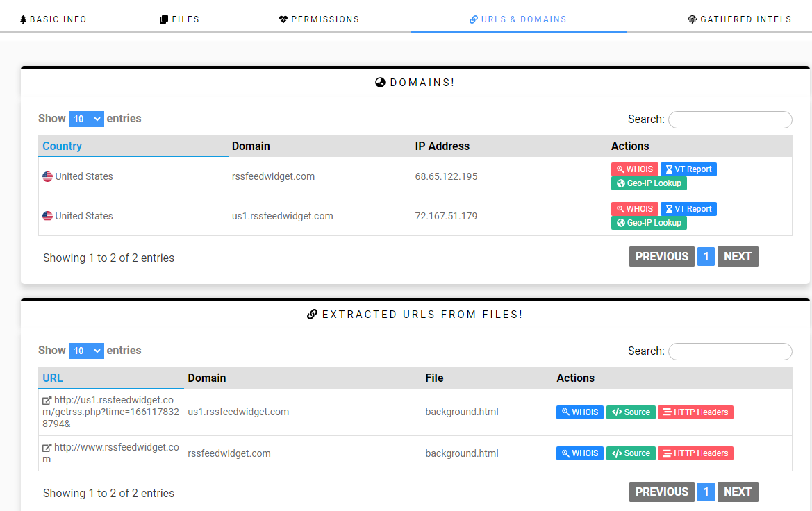Run WHOIS for us1.rssfeedwidget.com in Domains

634,209
